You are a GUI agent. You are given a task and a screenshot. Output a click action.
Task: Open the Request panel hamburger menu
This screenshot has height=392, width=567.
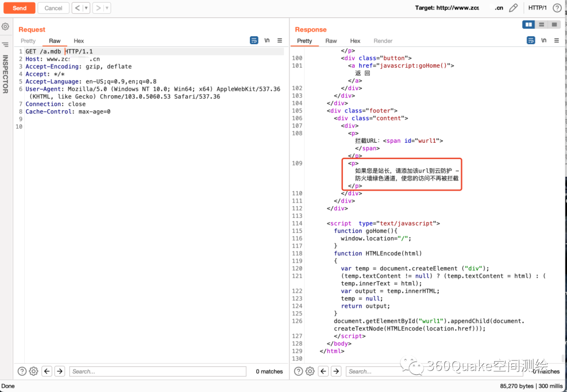pos(280,40)
